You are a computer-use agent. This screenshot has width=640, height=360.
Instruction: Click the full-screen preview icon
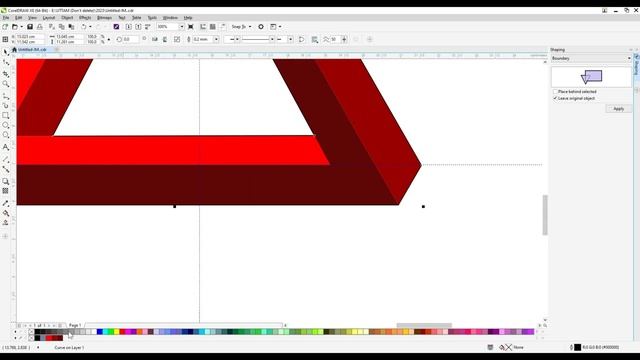pyautogui.click(x=191, y=27)
